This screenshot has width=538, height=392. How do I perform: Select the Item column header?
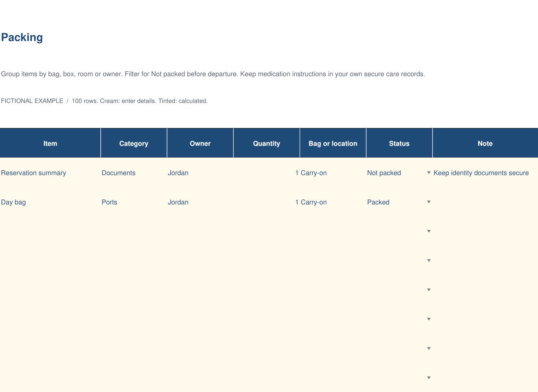(x=50, y=143)
